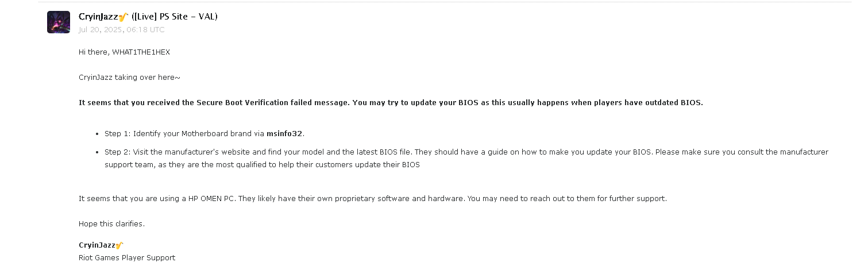The height and width of the screenshot is (270, 868).
Task: Click the Step 2 bullet point marker
Action: (x=98, y=153)
